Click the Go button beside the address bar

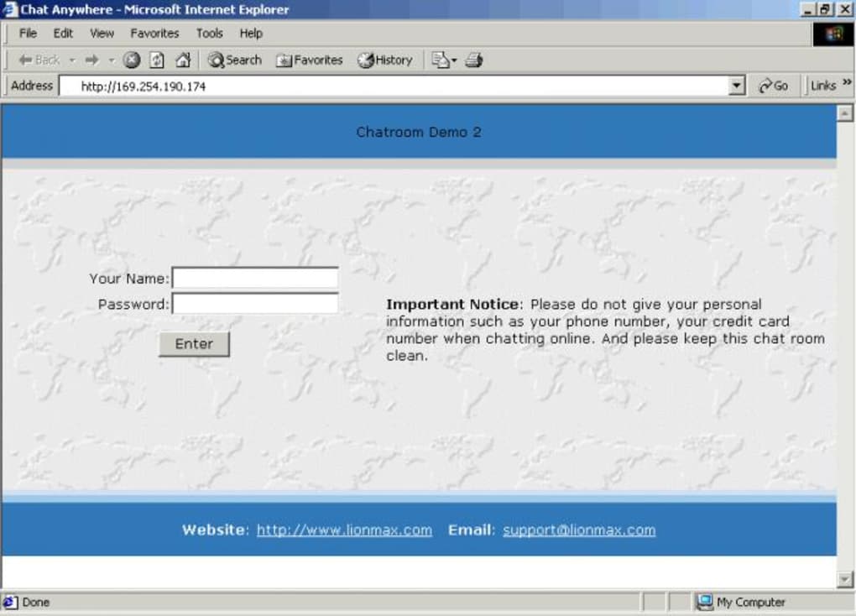(x=773, y=86)
